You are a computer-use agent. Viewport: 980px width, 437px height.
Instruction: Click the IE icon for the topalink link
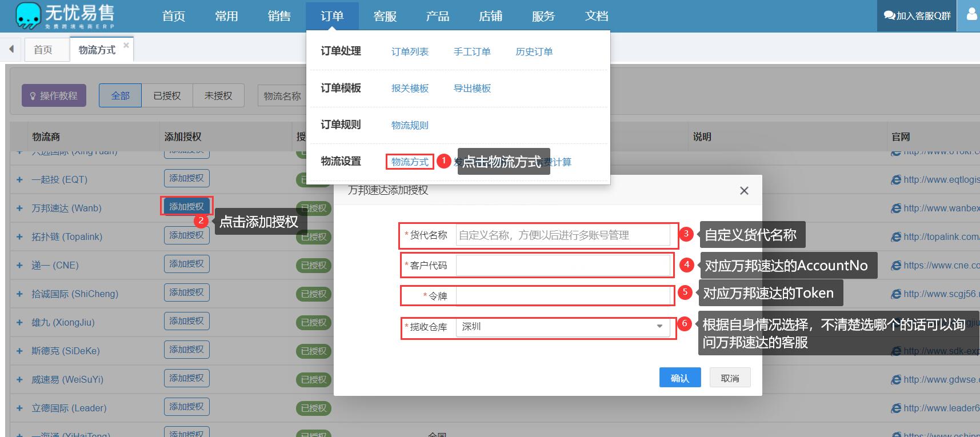tap(896, 236)
